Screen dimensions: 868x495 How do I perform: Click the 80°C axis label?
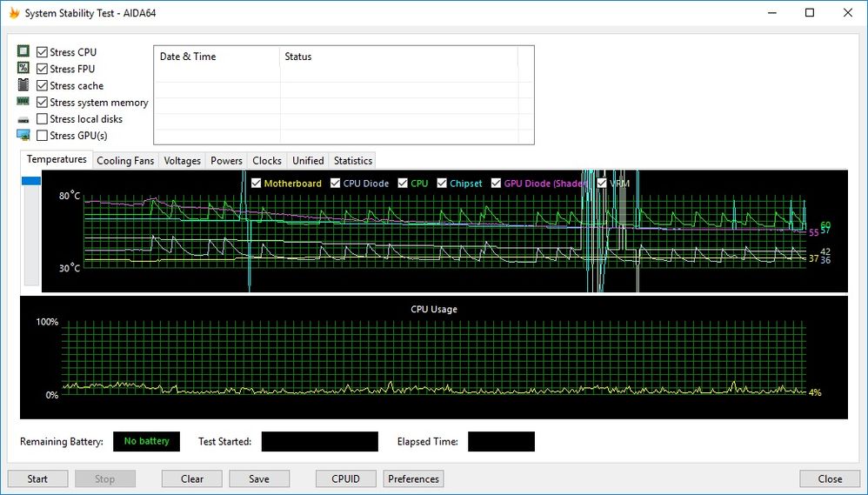tap(70, 196)
